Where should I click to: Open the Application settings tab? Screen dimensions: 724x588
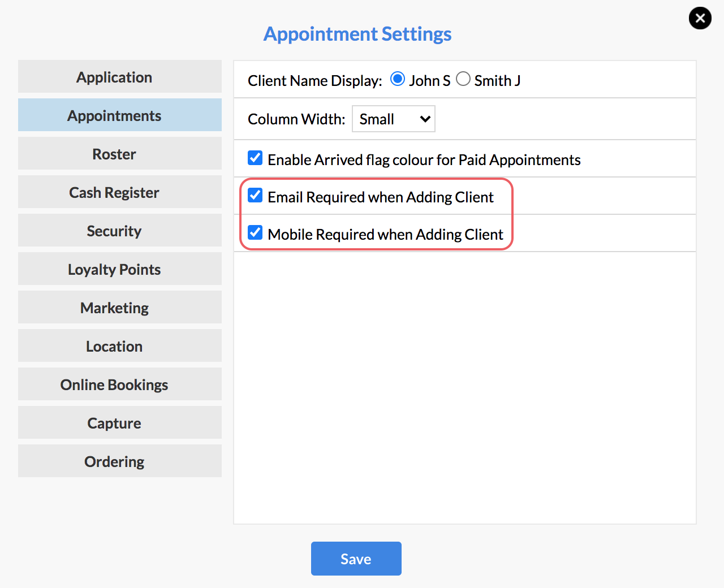coord(120,76)
